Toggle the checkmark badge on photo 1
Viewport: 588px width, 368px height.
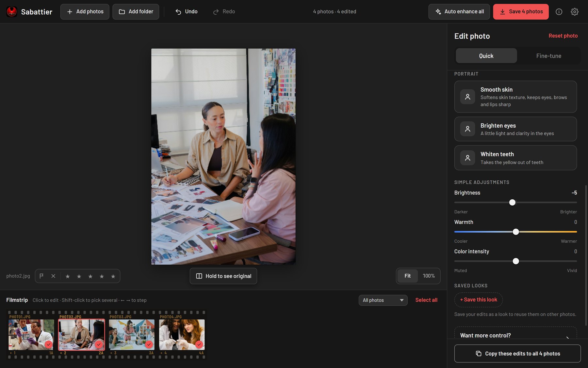(x=49, y=344)
